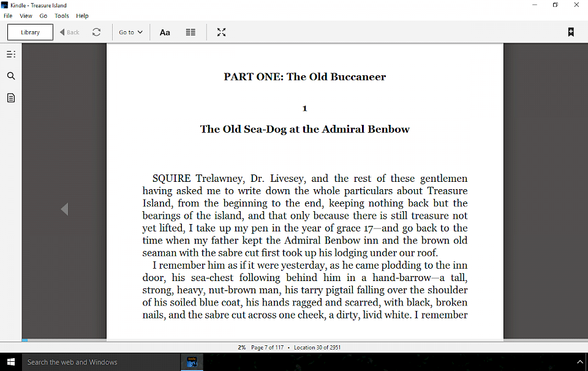Screen dimensions: 588x371
Task: Open the File menu
Action: point(8,16)
